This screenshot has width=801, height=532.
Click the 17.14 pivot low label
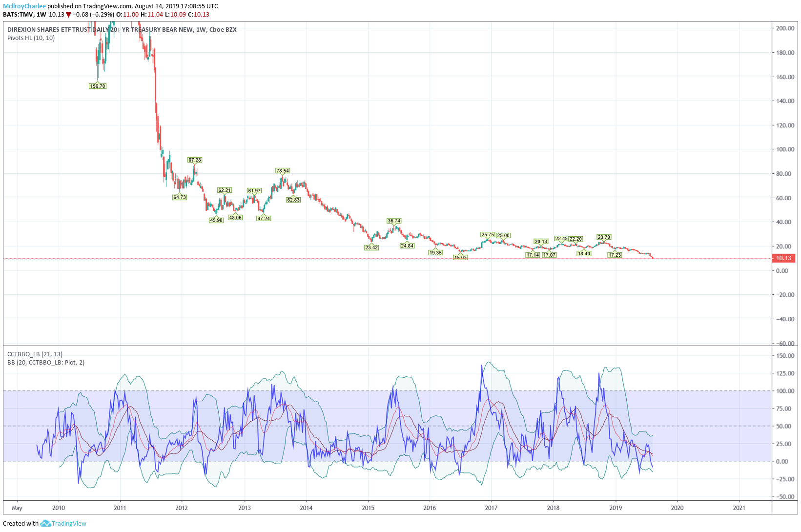[x=533, y=255]
